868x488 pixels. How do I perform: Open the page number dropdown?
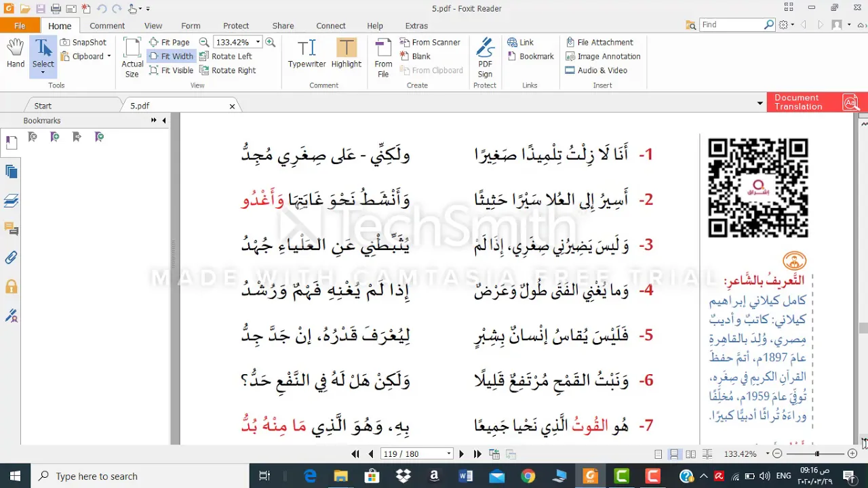coord(448,453)
